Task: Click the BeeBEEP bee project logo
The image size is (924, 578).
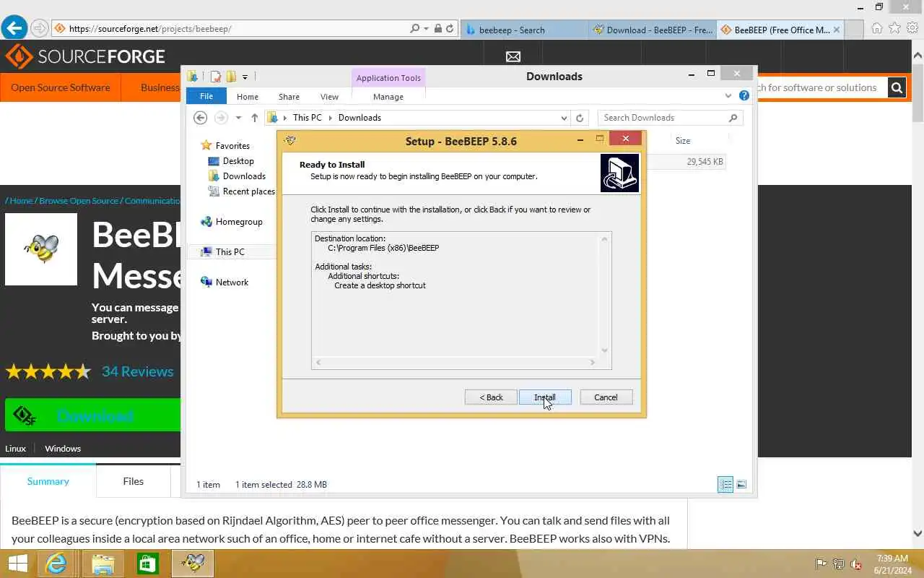Action: [x=41, y=249]
